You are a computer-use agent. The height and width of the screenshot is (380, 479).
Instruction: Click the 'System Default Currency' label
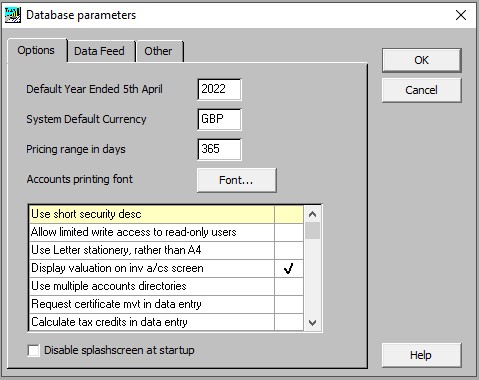[86, 119]
